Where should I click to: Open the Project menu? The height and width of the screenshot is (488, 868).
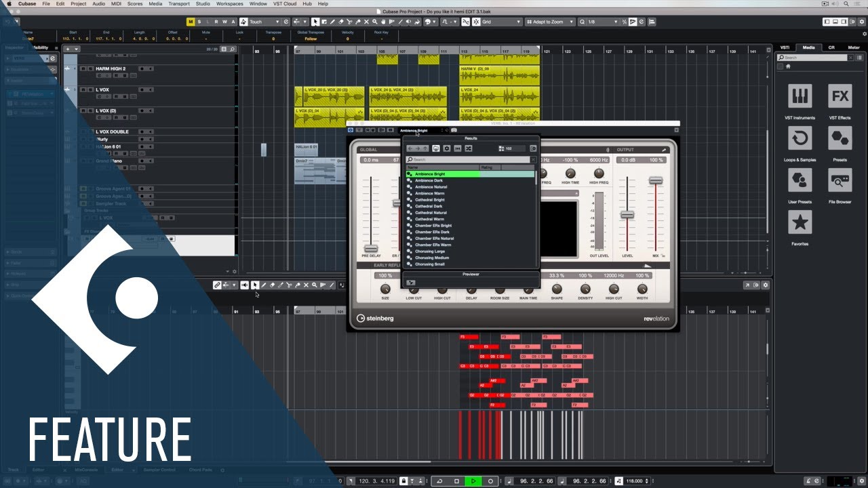pos(78,3)
